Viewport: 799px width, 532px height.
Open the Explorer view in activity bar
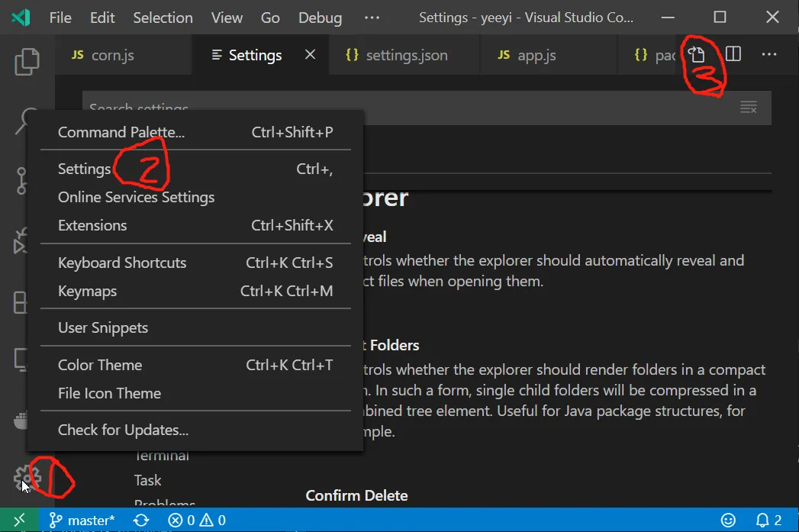(x=27, y=62)
